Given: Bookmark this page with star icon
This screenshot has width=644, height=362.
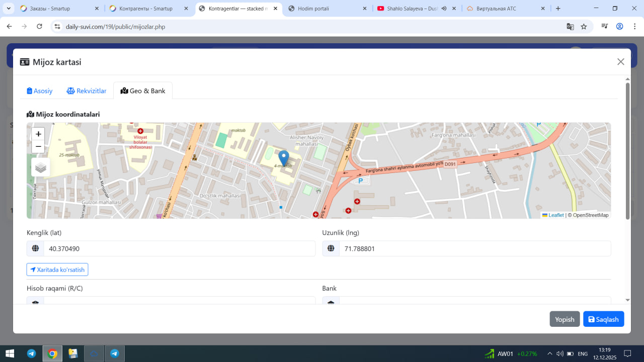Looking at the screenshot, I should (584, 27).
